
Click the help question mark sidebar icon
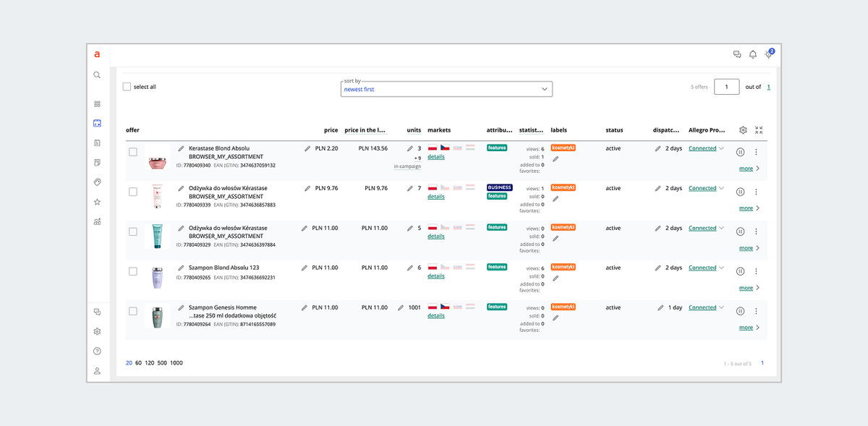pos(97,352)
